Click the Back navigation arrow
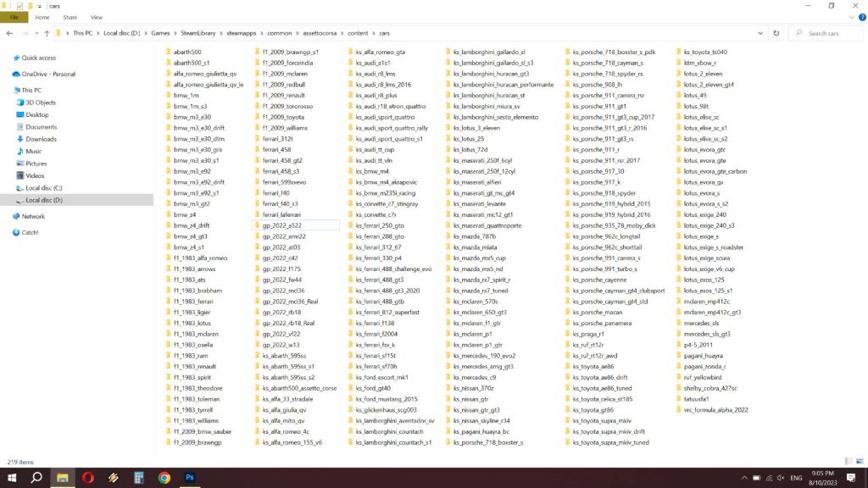868x488 pixels. [x=10, y=33]
